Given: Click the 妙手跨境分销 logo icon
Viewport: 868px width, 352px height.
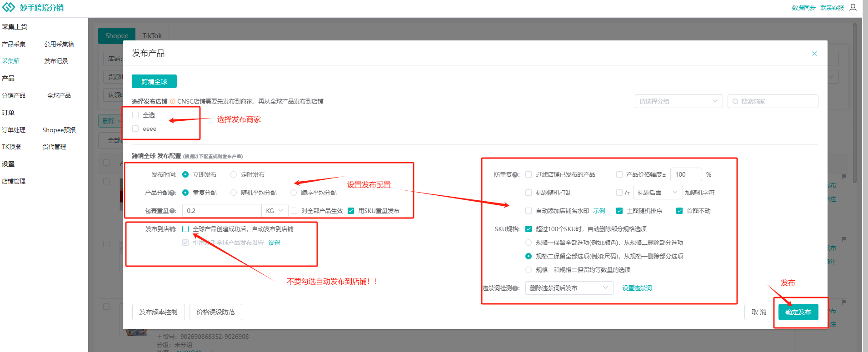Looking at the screenshot, I should [x=9, y=7].
